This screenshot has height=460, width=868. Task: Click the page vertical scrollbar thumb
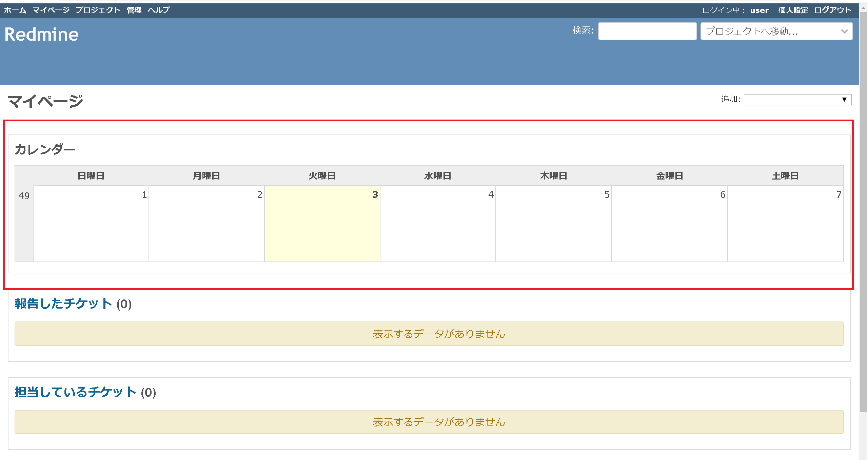pyautogui.click(x=863, y=212)
